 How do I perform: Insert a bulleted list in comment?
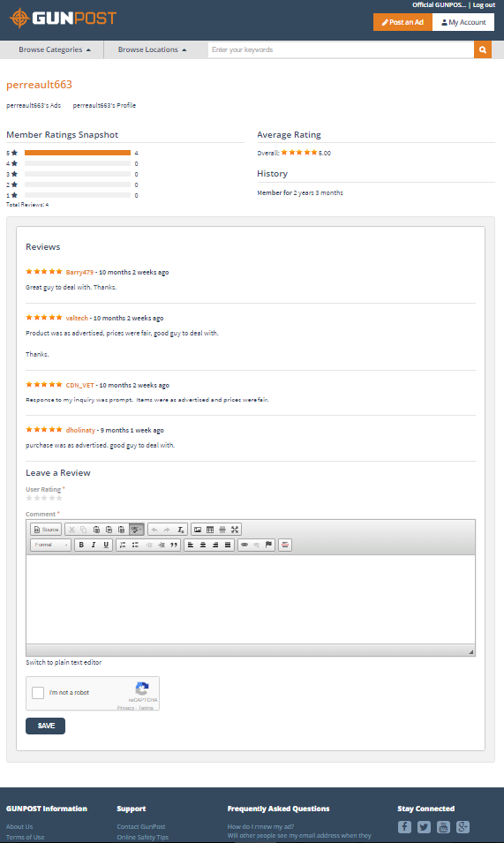(135, 545)
